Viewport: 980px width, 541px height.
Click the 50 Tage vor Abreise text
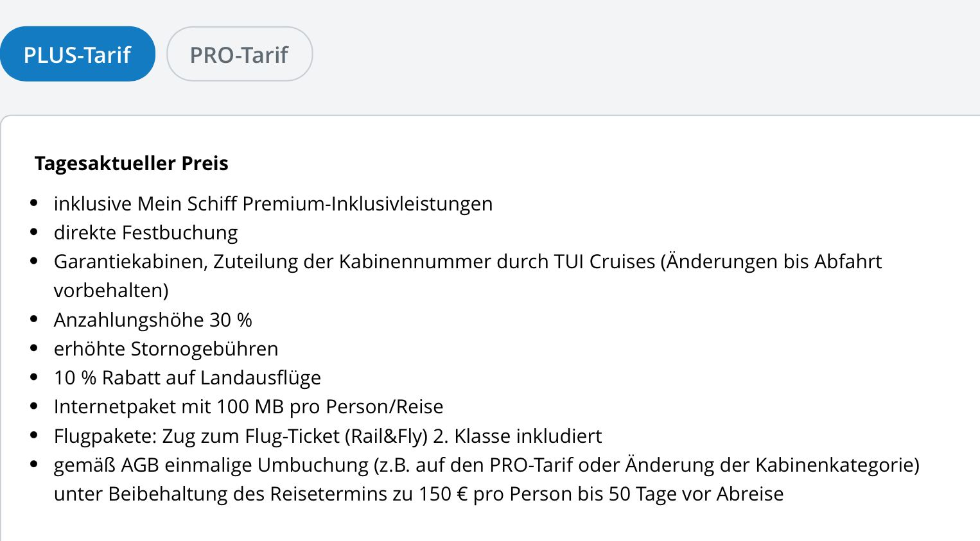coord(696,494)
